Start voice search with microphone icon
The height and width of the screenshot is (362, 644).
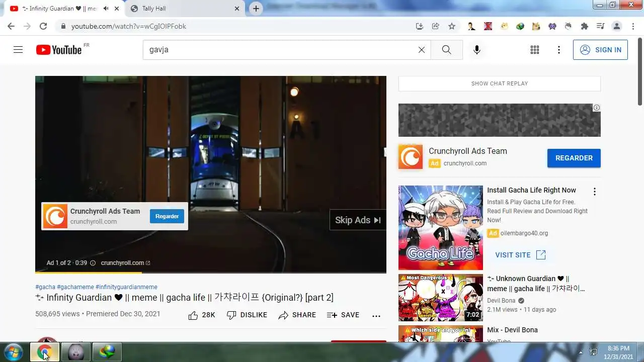(477, 50)
